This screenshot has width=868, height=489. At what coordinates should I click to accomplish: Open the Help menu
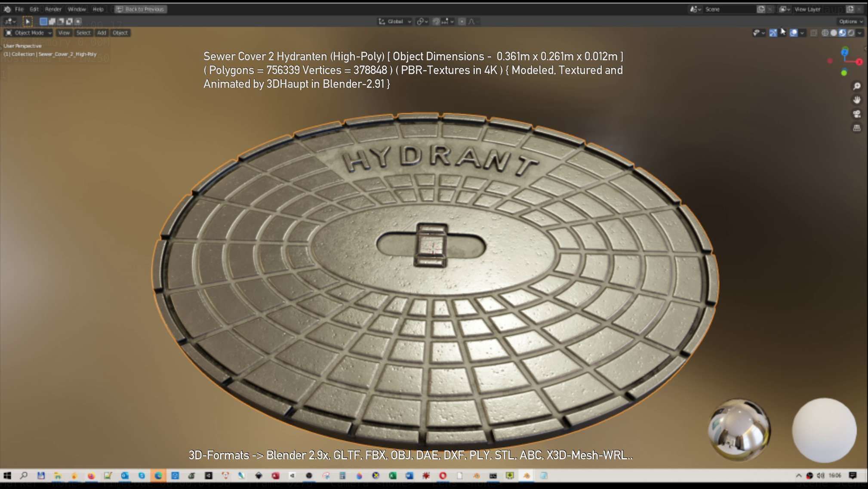98,9
